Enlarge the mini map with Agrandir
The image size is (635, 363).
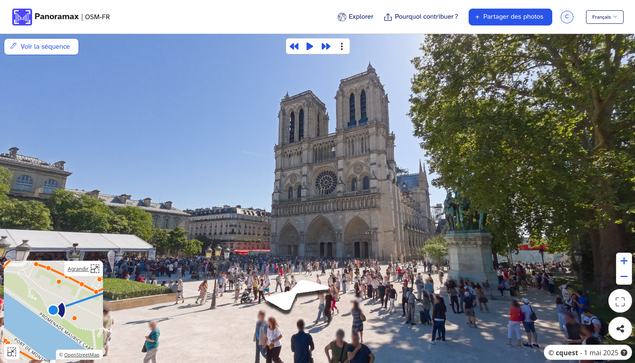[x=83, y=269]
